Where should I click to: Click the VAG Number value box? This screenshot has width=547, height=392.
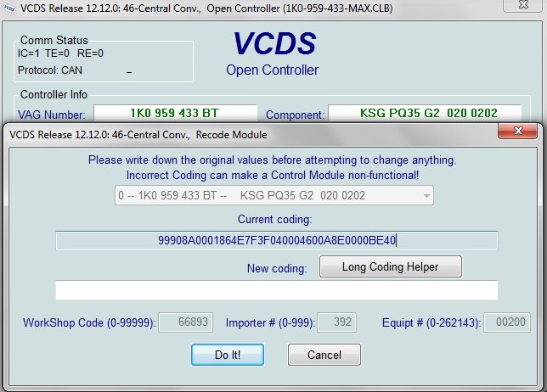(175, 113)
